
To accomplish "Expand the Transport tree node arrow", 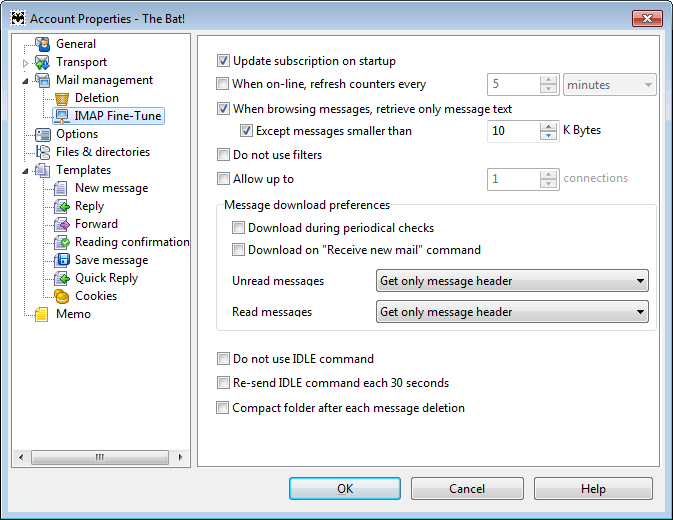I will [25, 63].
